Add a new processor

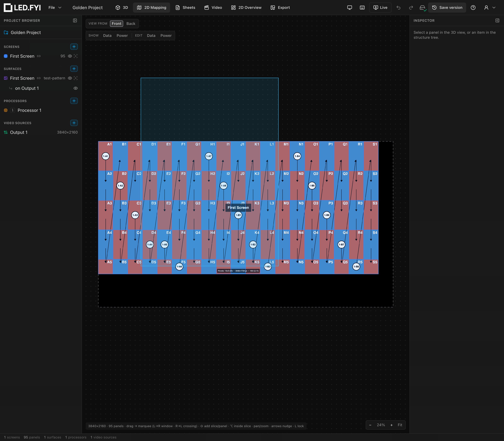74,101
